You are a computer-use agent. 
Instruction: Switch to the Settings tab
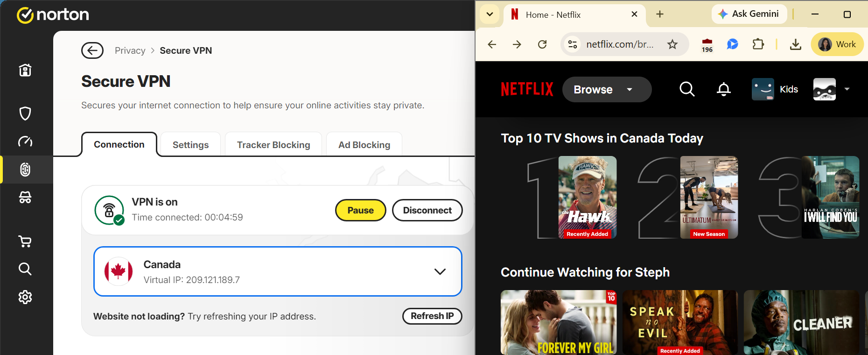(190, 145)
